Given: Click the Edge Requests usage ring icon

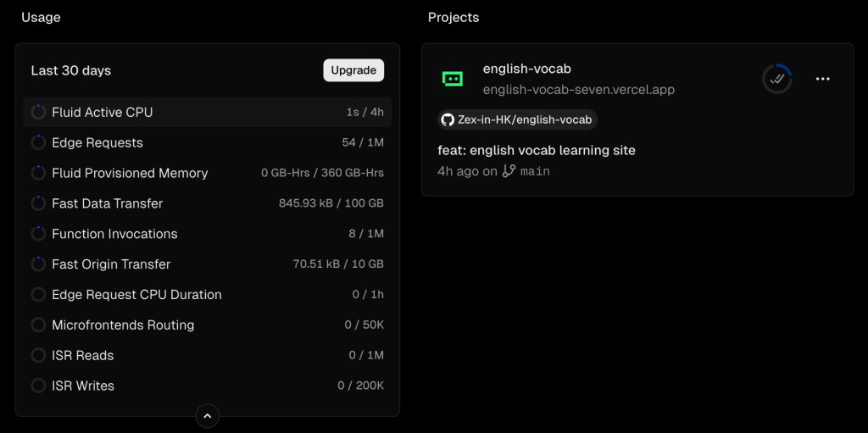Looking at the screenshot, I should point(38,142).
